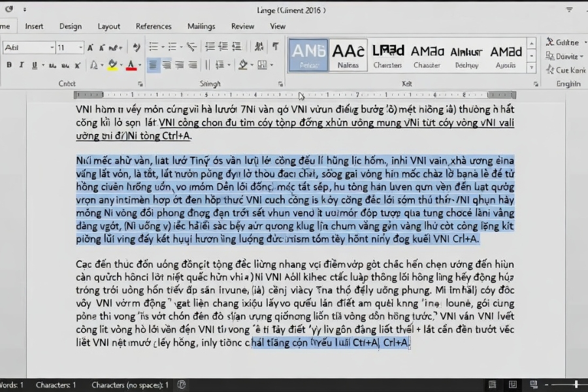This screenshot has width=588, height=392.
Task: Open the Borders icon in Paragraph group
Action: point(263,64)
